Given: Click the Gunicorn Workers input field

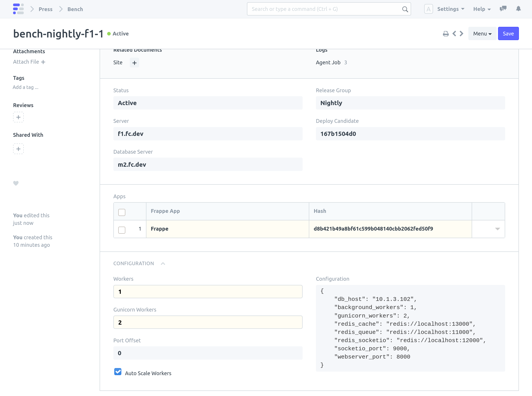Looking at the screenshot, I should point(208,322).
